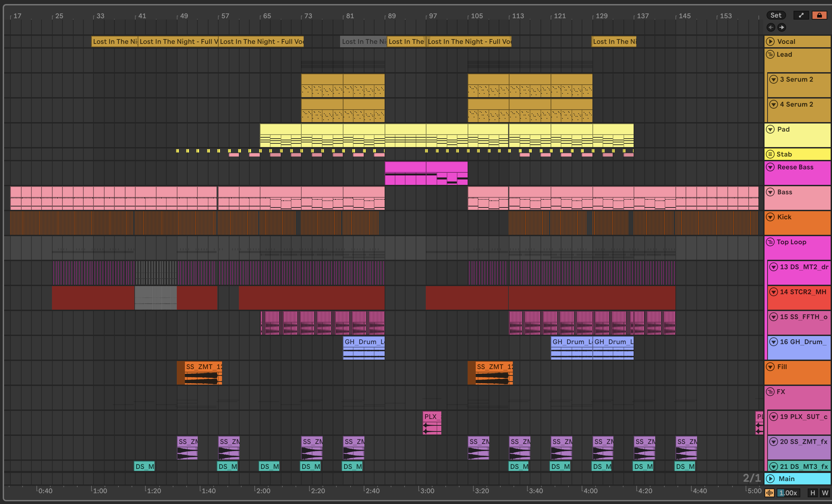Viewport: 832px width, 504px height.
Task: Toggle the Optimize Arrangement Width W button
Action: [x=825, y=493]
